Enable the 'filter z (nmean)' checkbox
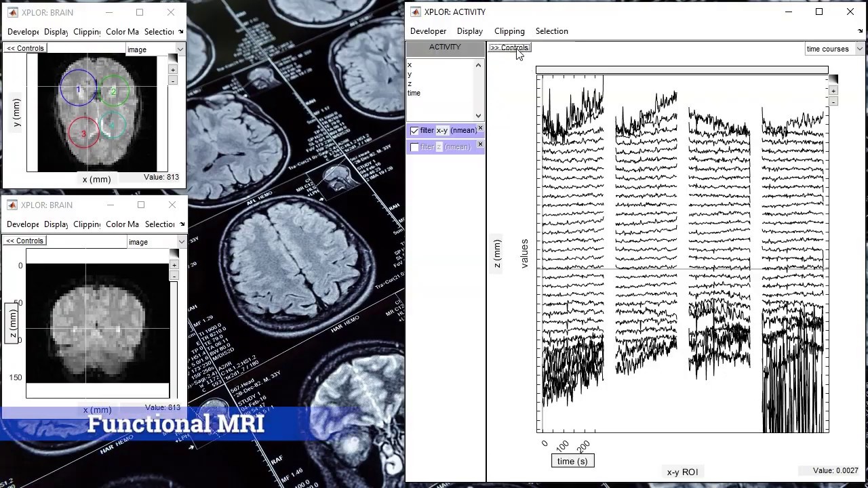Screen dimensions: 868x488 point(414,147)
